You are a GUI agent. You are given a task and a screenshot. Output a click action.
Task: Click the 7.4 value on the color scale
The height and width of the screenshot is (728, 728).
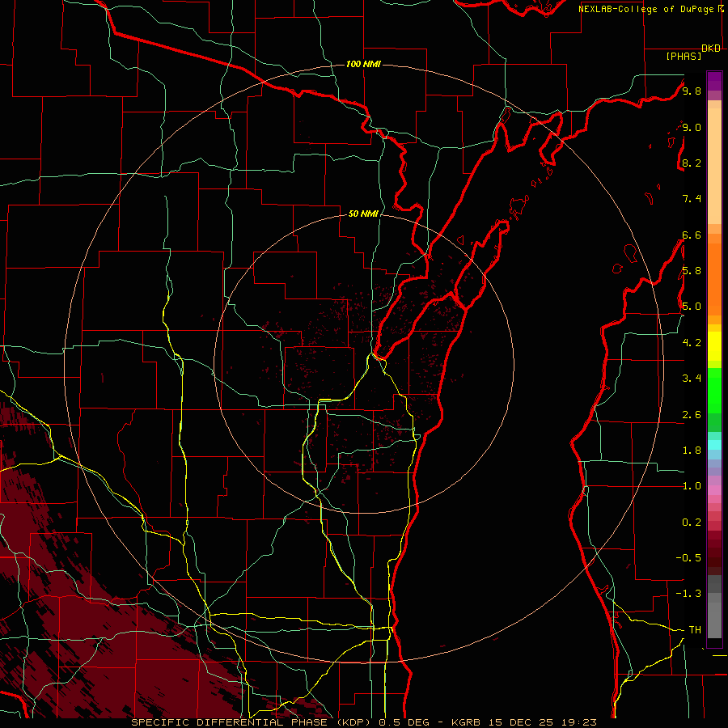pyautogui.click(x=692, y=199)
